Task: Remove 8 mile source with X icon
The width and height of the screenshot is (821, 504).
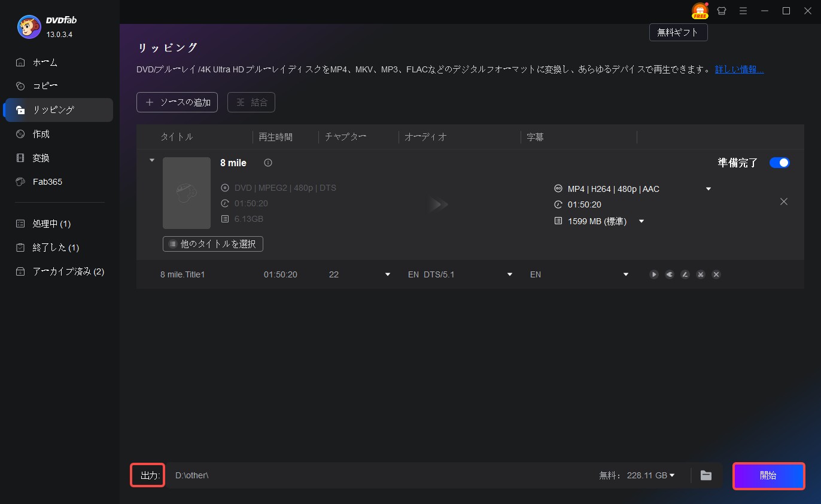Action: tap(784, 202)
